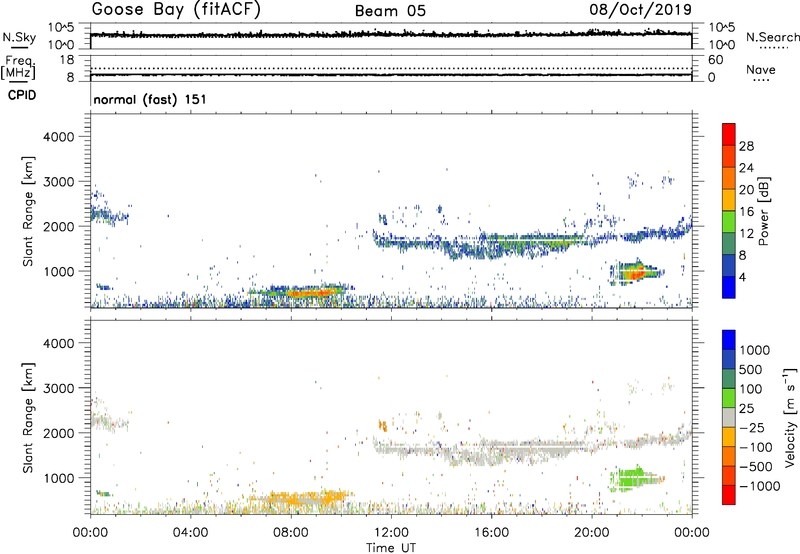The width and height of the screenshot is (800, 554).
Task: Select the 'normal (fast) 151' mode text
Action: [x=150, y=99]
